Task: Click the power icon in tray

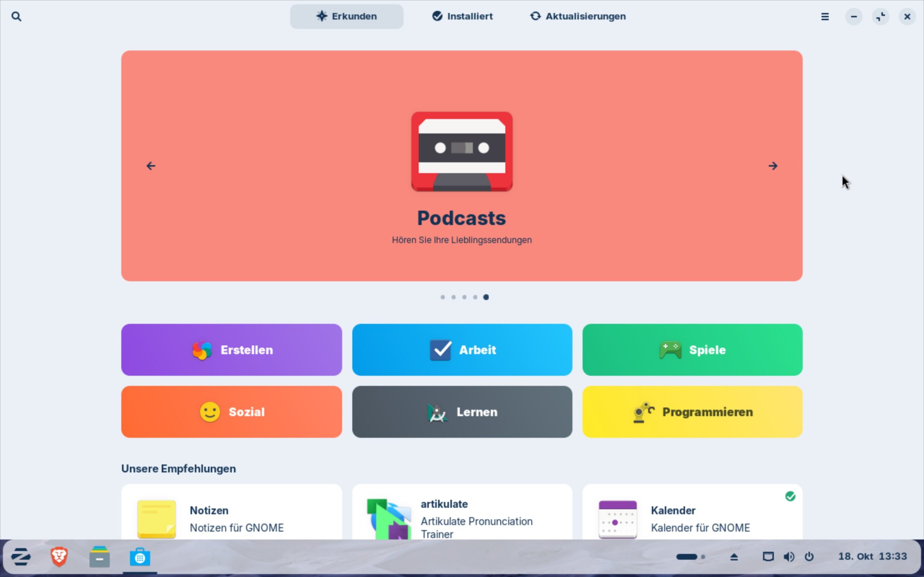Action: coord(809,557)
